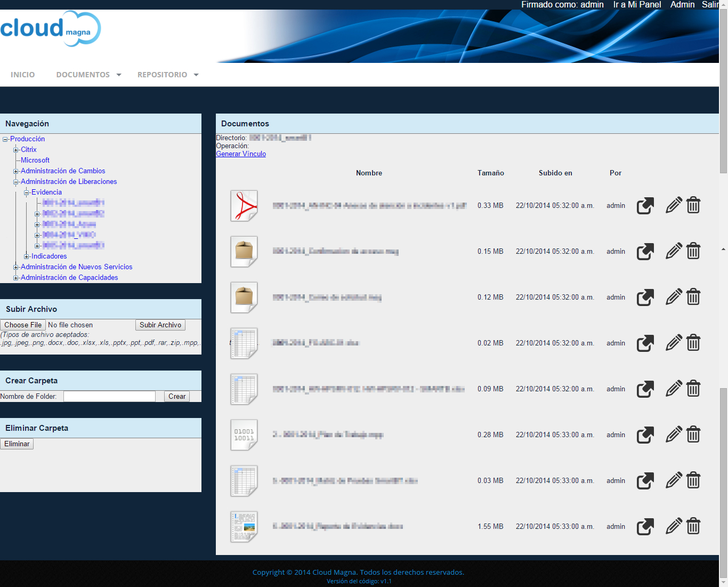Image resolution: width=728 pixels, height=587 pixels.
Task: Click the trash icon for the 1.55 MB document
Action: coord(693,526)
